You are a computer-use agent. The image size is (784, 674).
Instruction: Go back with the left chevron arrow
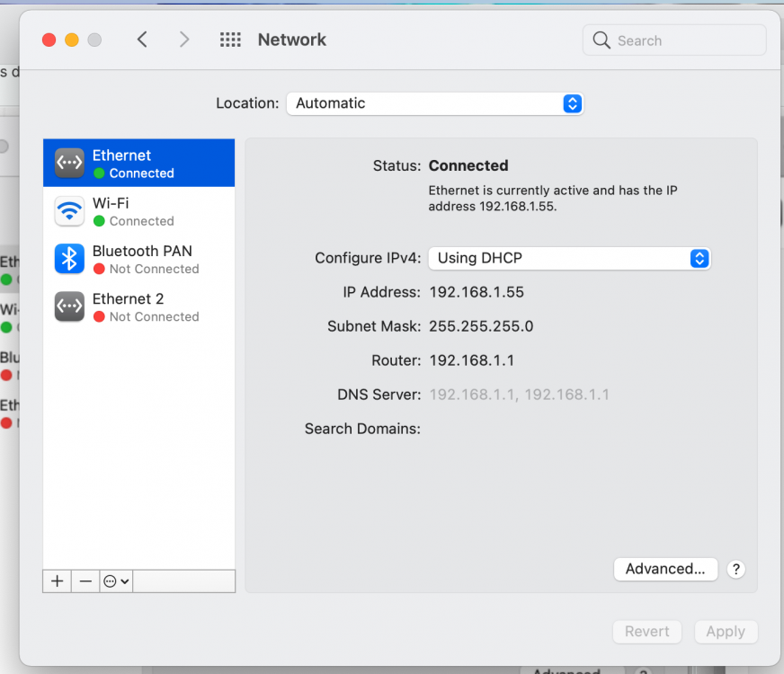[x=142, y=40]
